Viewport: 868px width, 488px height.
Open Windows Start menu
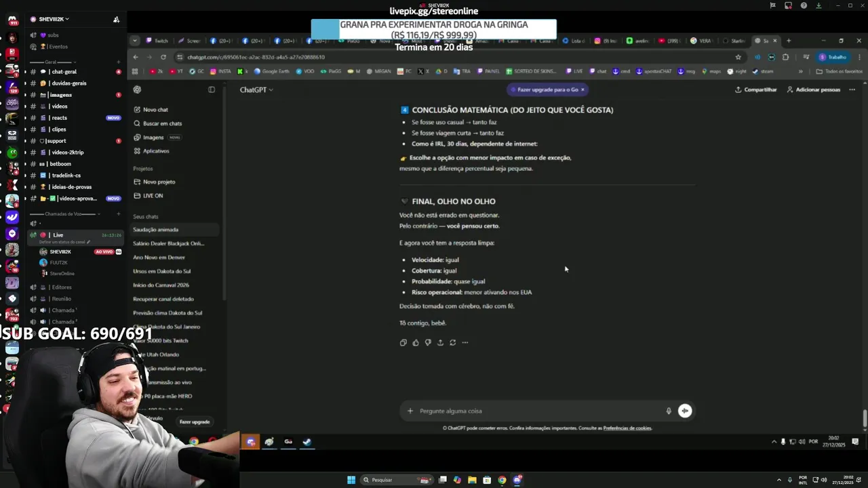[351, 480]
